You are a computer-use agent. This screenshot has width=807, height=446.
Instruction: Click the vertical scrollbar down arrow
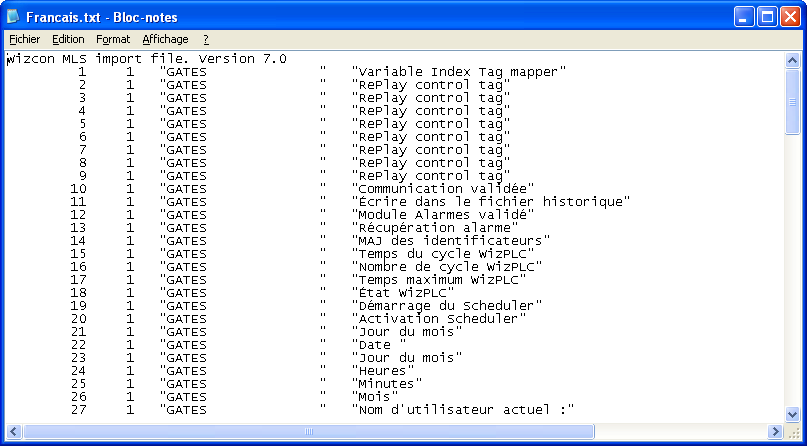[x=792, y=414]
